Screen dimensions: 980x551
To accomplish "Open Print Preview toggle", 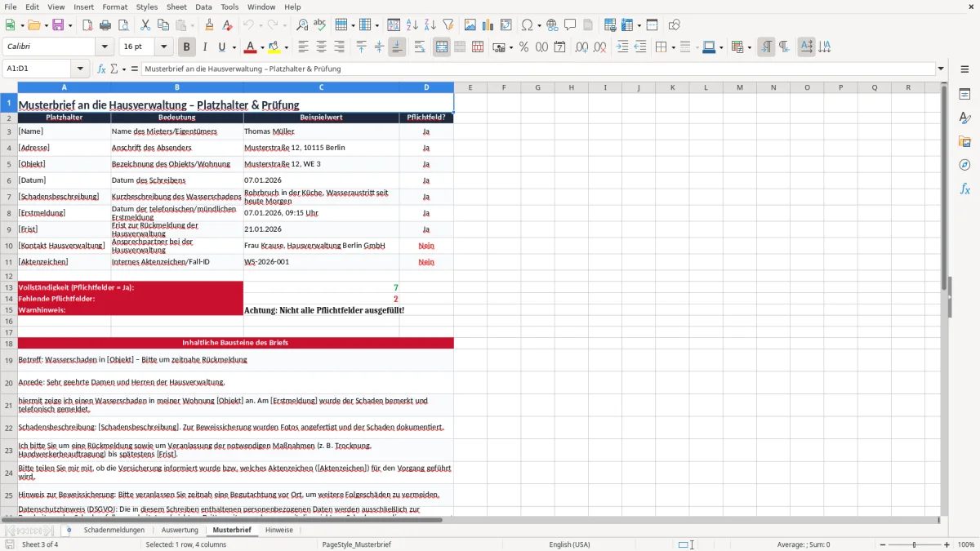I will [x=122, y=25].
